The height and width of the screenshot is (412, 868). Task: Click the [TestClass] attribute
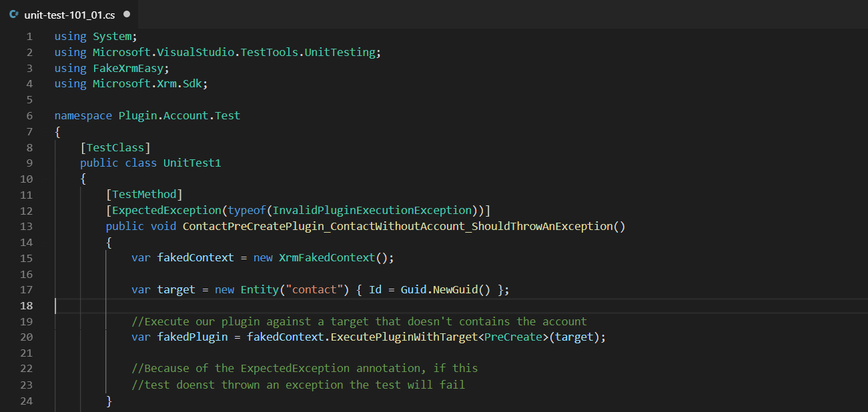[x=115, y=147]
